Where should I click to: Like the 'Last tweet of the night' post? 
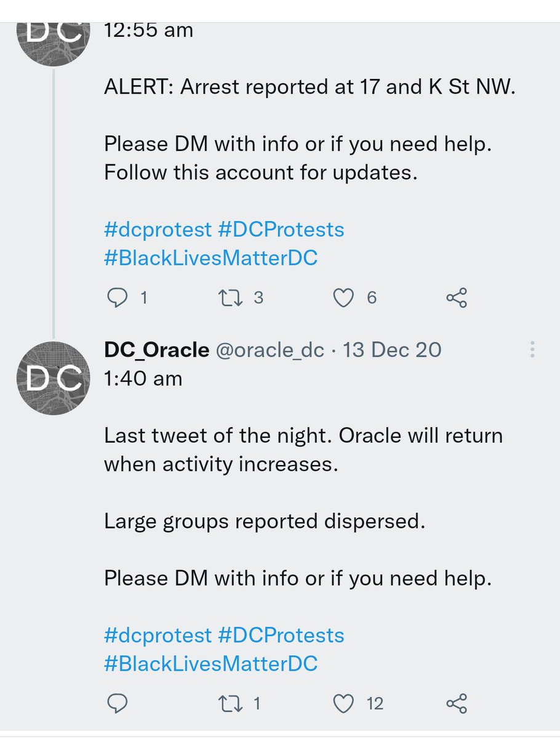point(343,703)
